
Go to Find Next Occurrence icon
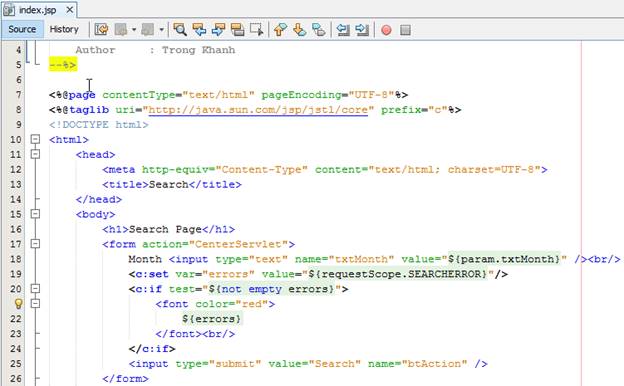(x=218, y=29)
